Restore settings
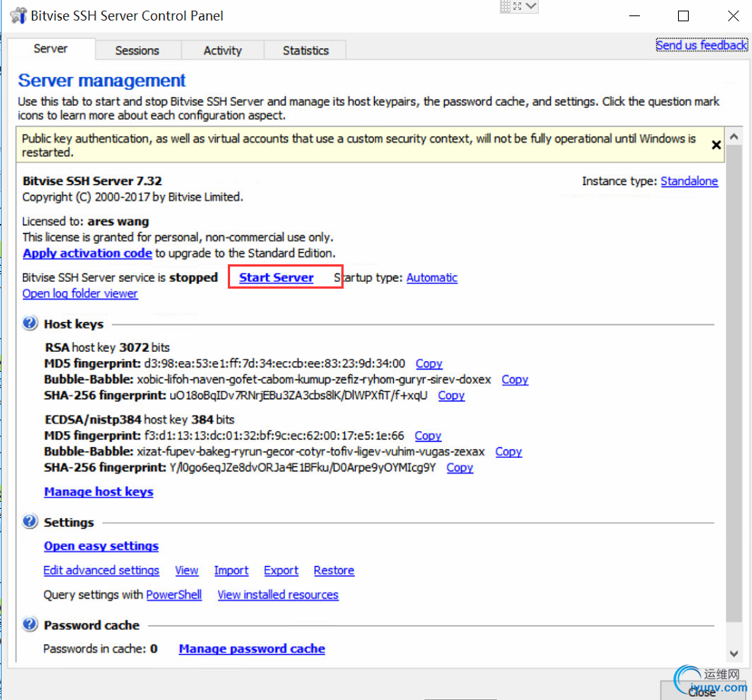Viewport: 752px width, 700px height. [x=334, y=571]
